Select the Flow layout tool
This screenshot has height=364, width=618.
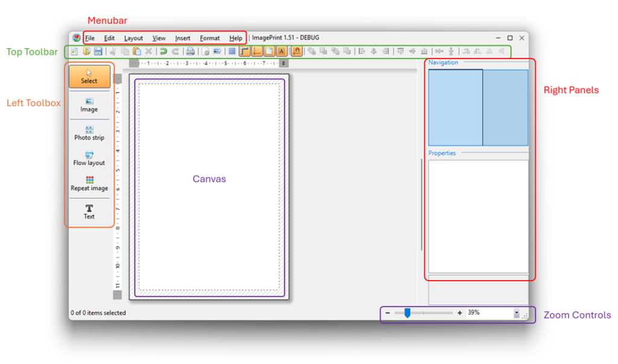click(89, 159)
